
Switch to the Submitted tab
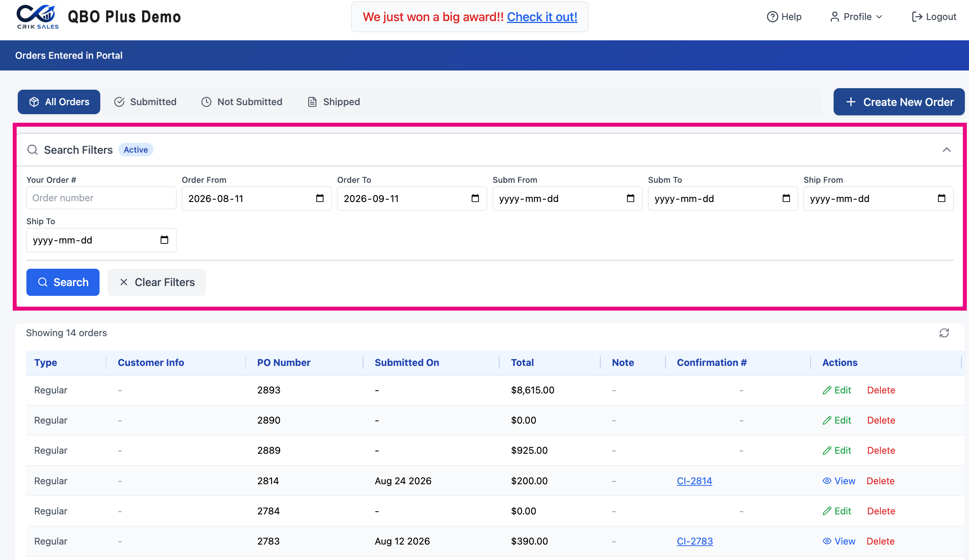146,102
